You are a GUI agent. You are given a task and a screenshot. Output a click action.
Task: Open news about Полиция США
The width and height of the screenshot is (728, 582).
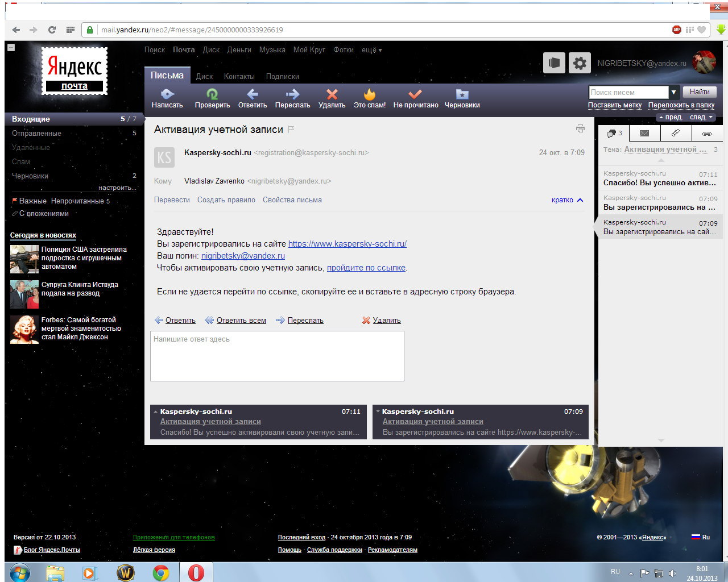click(84, 258)
